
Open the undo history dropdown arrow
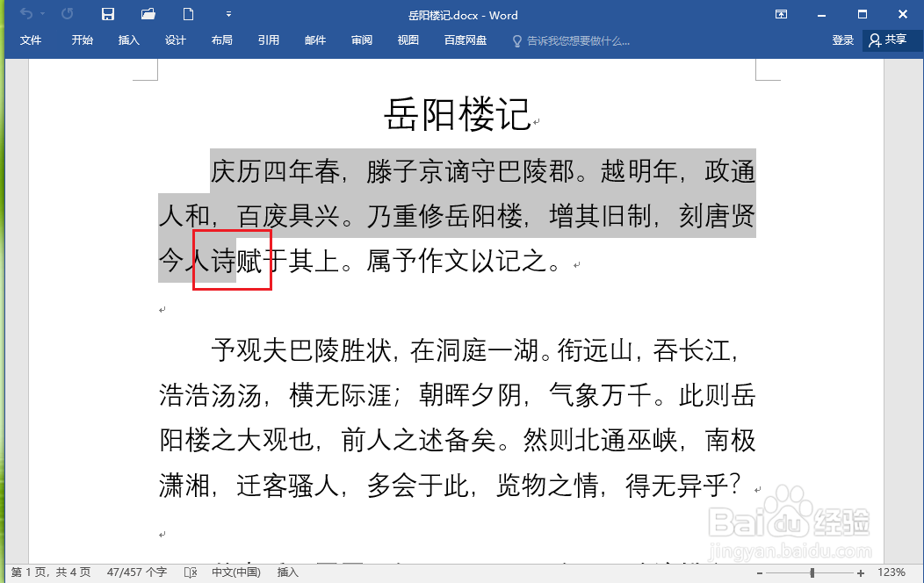43,14
